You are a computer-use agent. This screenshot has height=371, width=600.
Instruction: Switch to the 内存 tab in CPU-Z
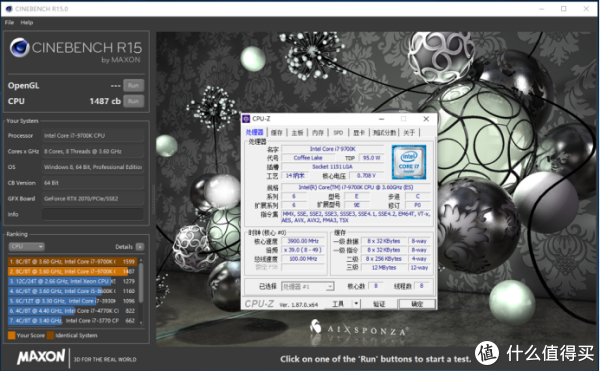coord(317,133)
